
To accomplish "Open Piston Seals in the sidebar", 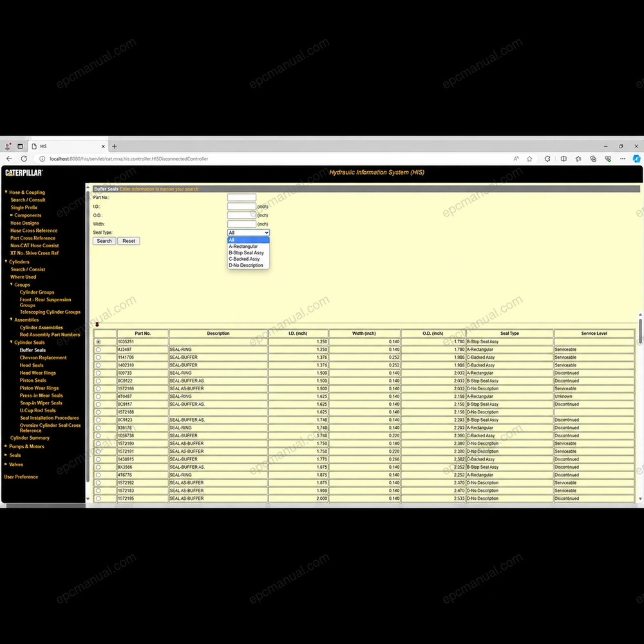I will 33,381.
